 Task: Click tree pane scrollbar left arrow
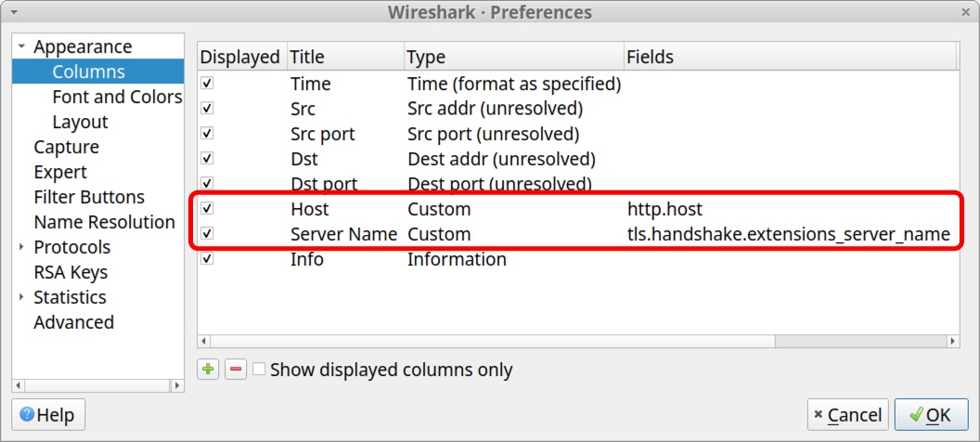[19, 385]
